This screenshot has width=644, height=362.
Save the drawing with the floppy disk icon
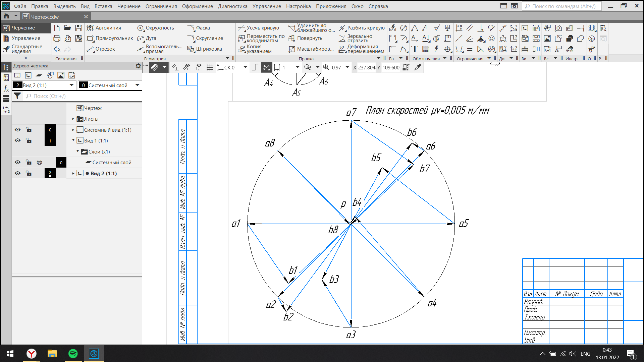78,28
